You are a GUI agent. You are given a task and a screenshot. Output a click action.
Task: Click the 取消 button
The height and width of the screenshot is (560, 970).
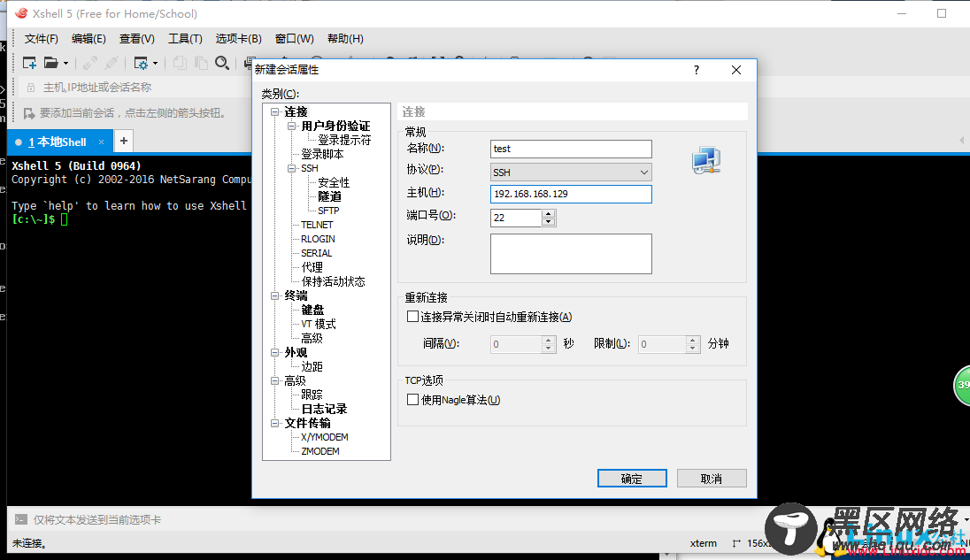(x=712, y=479)
